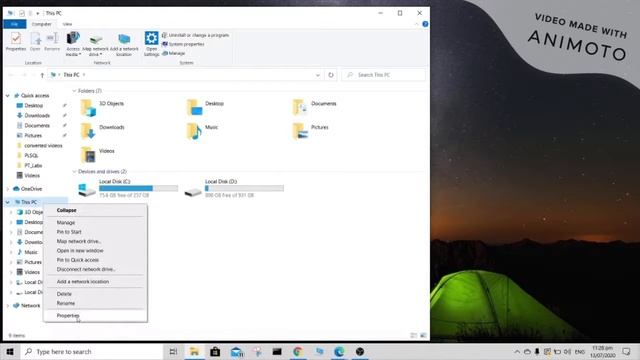This screenshot has width=640, height=360.
Task: Select Local Disk (C:) drive
Action: click(x=128, y=188)
